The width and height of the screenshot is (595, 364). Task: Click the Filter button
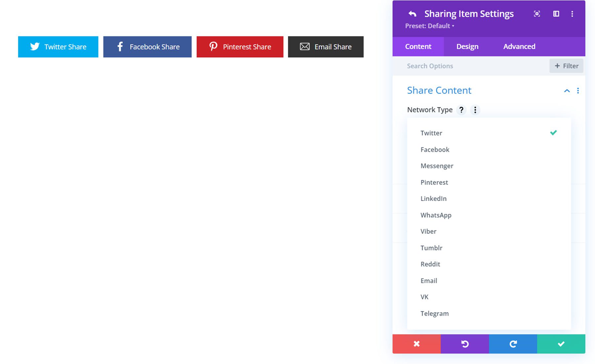click(x=566, y=65)
